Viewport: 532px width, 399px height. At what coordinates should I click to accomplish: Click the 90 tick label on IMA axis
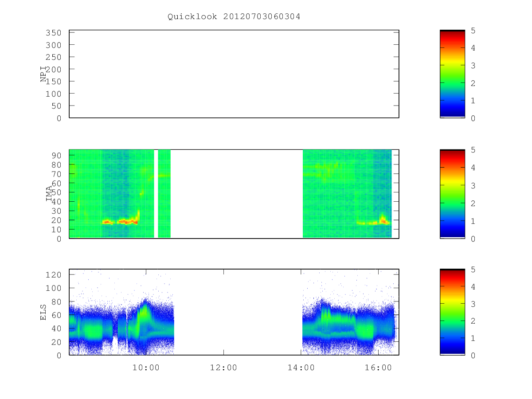pos(56,155)
